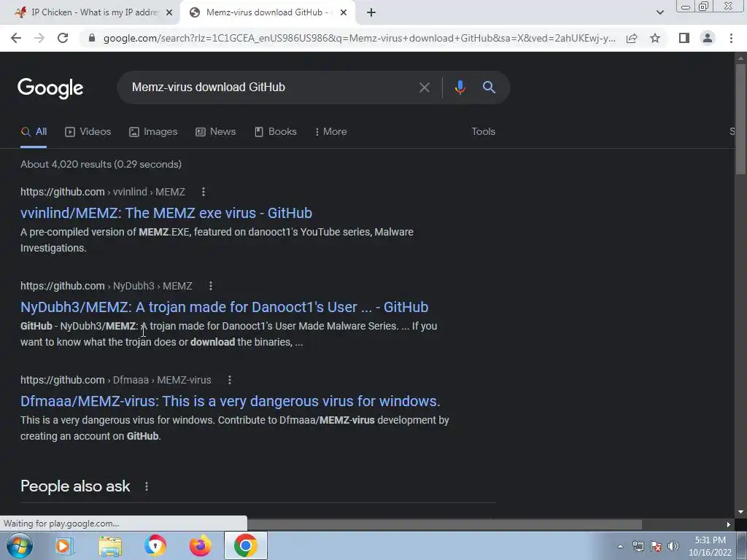Share this page from the address bar
Image resolution: width=747 pixels, height=560 pixels.
click(x=632, y=38)
